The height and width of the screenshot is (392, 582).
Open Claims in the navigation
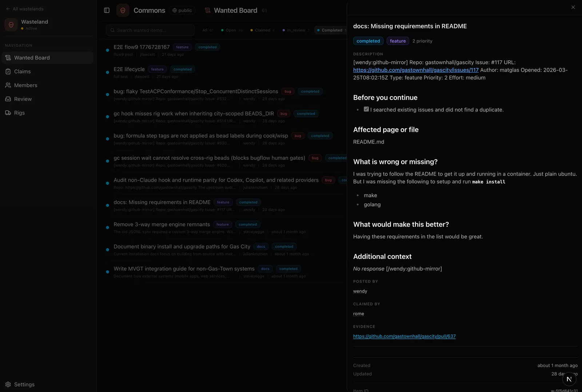point(48,72)
